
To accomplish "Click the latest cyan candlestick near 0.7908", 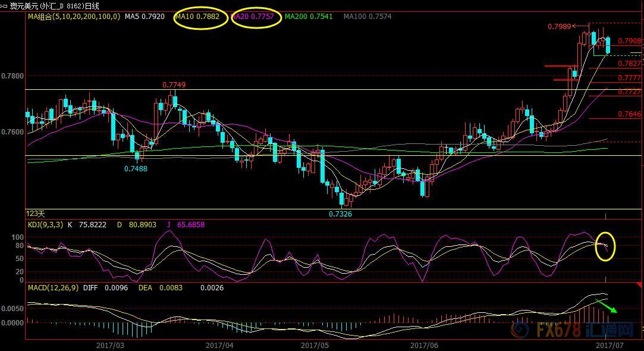I will pyautogui.click(x=607, y=45).
